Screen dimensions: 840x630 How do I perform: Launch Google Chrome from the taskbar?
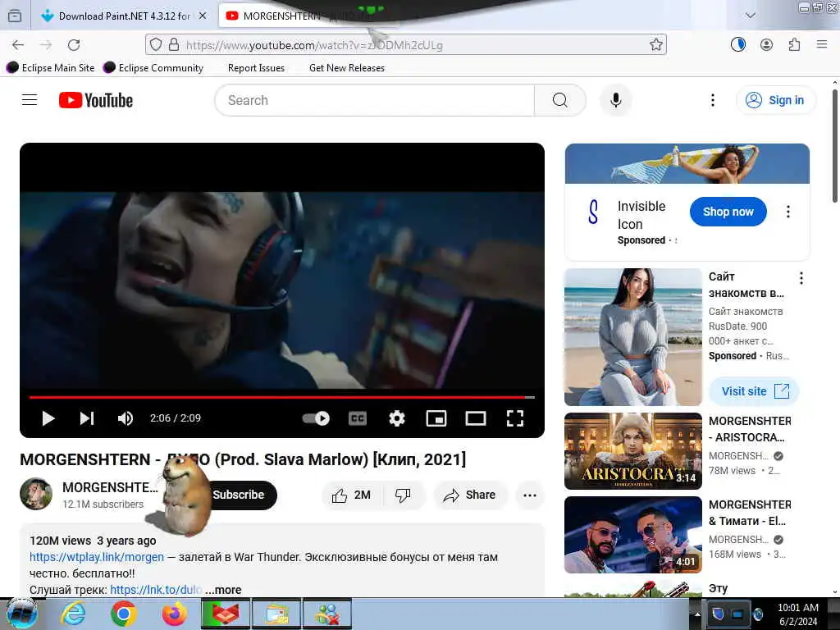(x=124, y=614)
